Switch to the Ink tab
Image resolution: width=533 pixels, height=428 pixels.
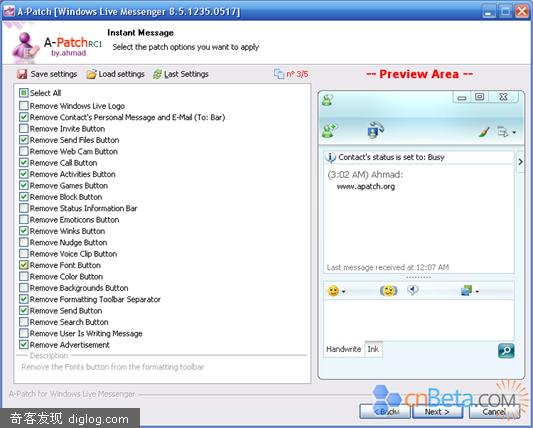click(373, 349)
